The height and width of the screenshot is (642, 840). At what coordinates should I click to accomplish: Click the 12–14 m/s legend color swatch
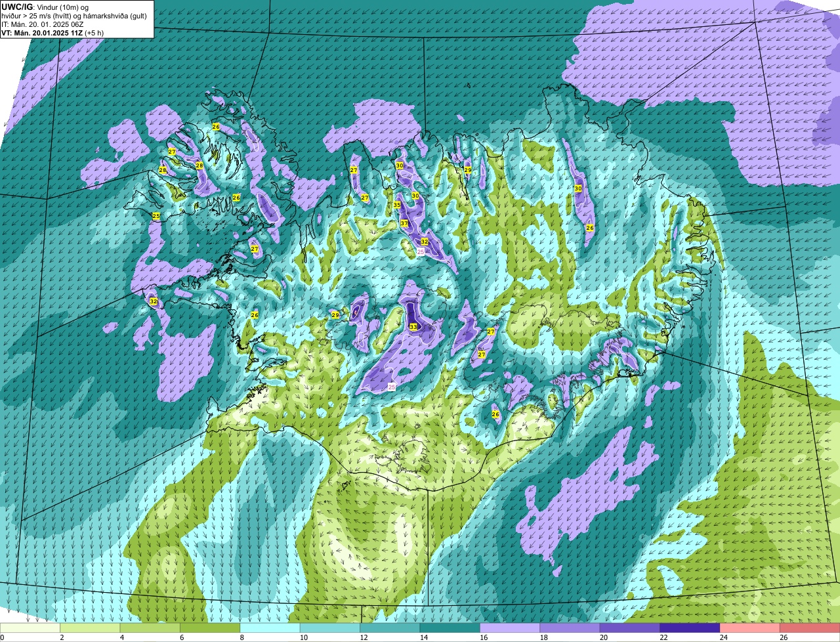click(x=390, y=628)
